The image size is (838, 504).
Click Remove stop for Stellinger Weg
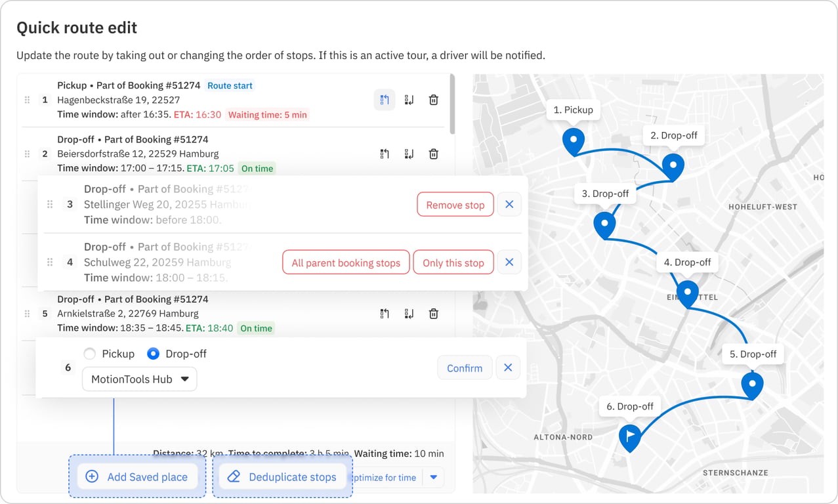[x=455, y=205]
